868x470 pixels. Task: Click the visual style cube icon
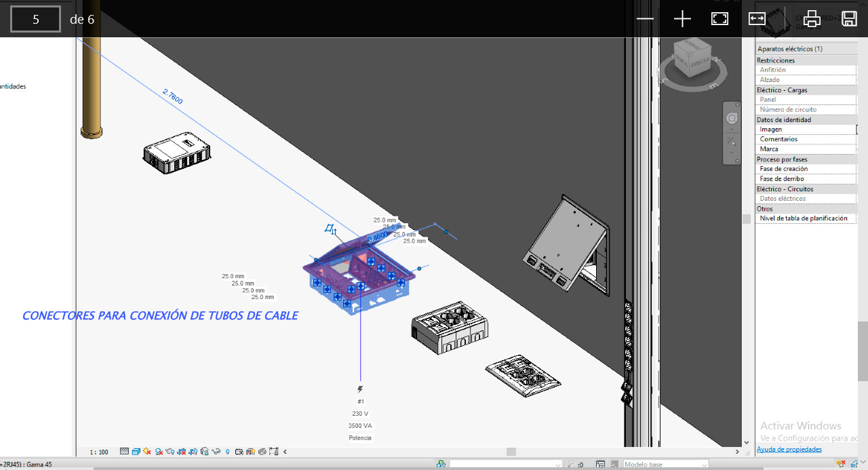coord(136,452)
